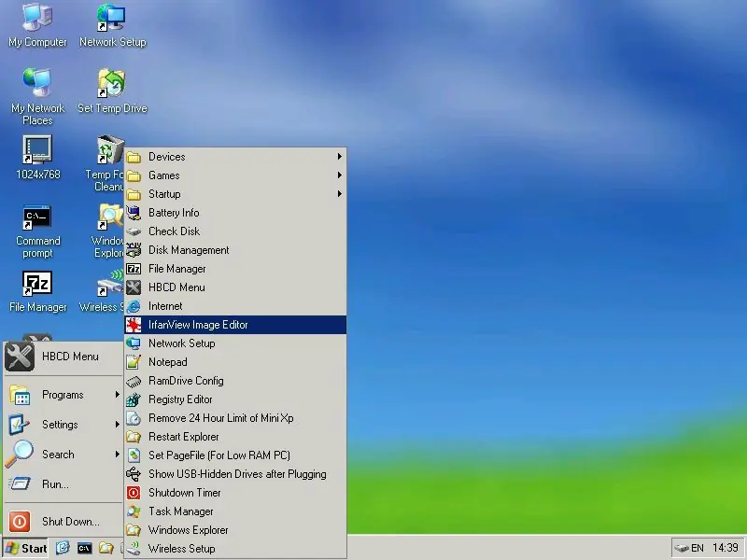Open Set Temp Drive desktop shortcut
This screenshot has height=560, width=747.
[112, 91]
